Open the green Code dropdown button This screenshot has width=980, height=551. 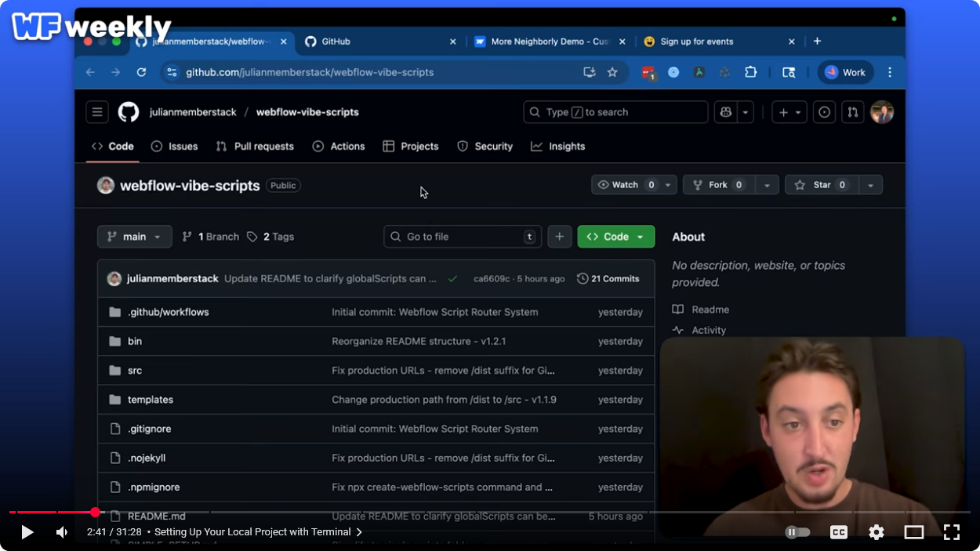615,237
